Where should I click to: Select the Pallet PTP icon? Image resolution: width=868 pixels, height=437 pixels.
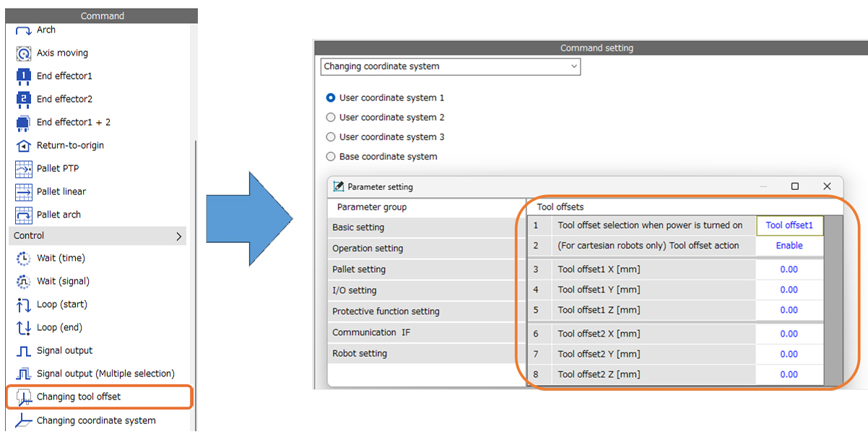click(24, 169)
